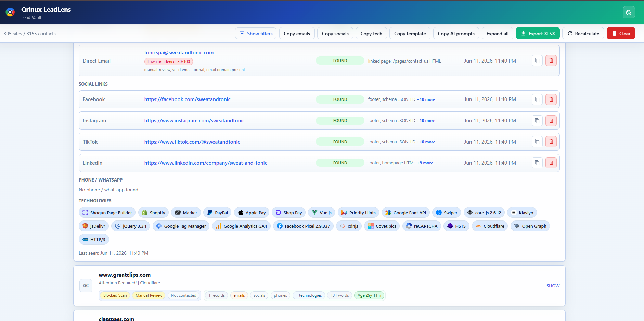644x321 pixels.
Task: Click the Apple Pay technology chip
Action: pyautogui.click(x=252, y=213)
